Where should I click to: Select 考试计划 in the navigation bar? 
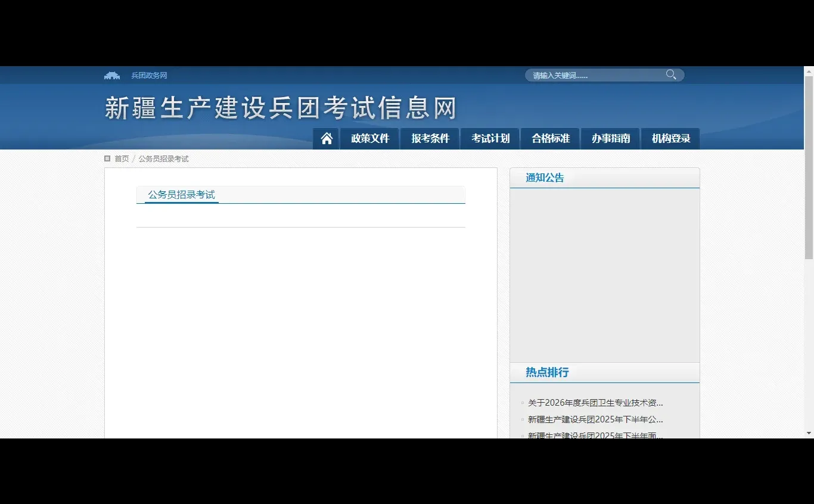(490, 138)
